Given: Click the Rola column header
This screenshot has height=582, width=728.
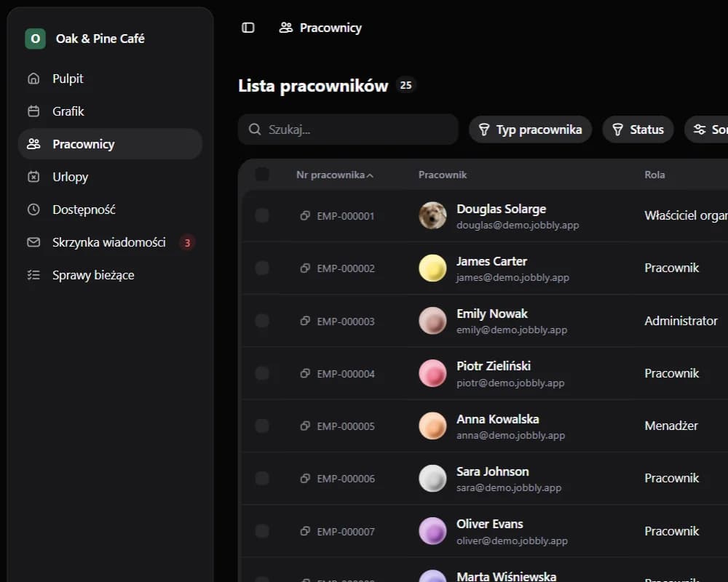Looking at the screenshot, I should click(x=654, y=175).
